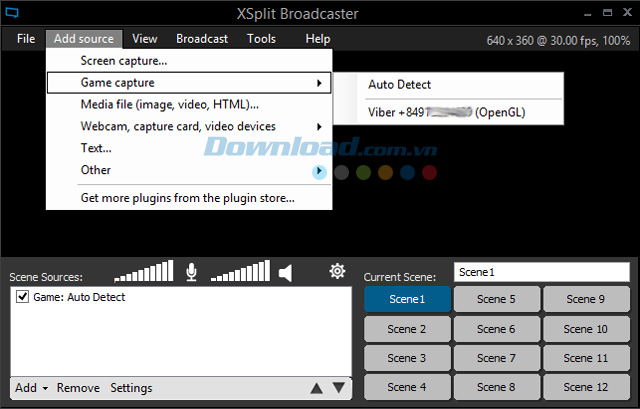Open the Broadcast menu
This screenshot has width=640, height=409.
click(x=202, y=39)
